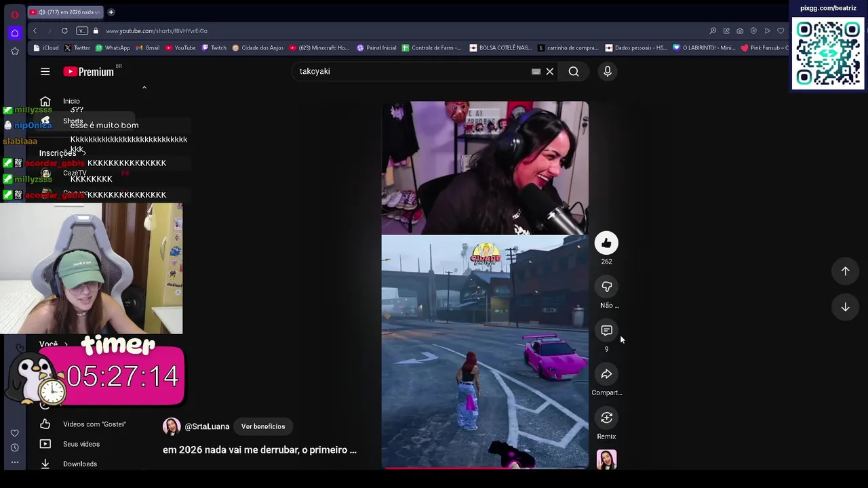Open @SrtaLuana channel name
This screenshot has width=868, height=488.
pyautogui.click(x=207, y=426)
